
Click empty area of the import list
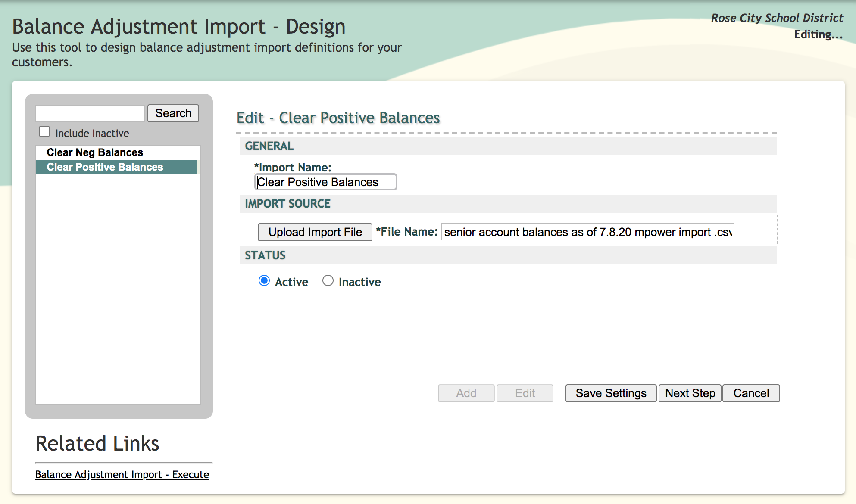[118, 289]
